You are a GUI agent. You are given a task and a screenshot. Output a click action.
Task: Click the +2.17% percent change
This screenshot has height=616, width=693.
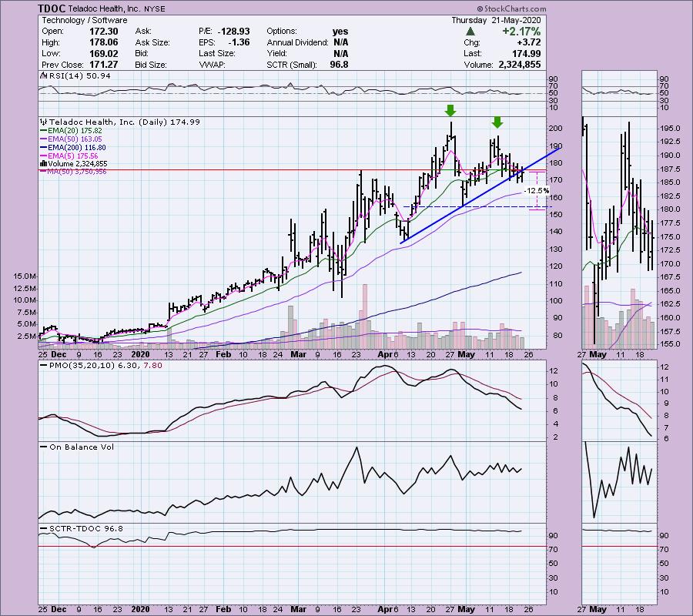[x=521, y=32]
